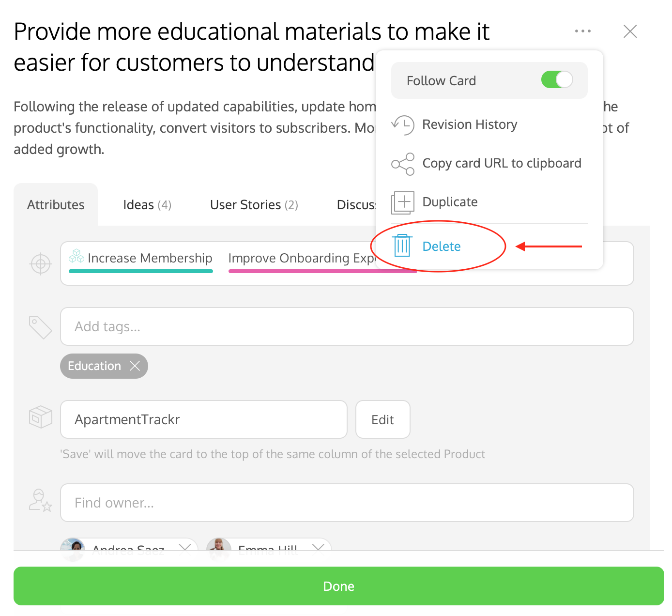Click the Find owner input field

coord(347,503)
